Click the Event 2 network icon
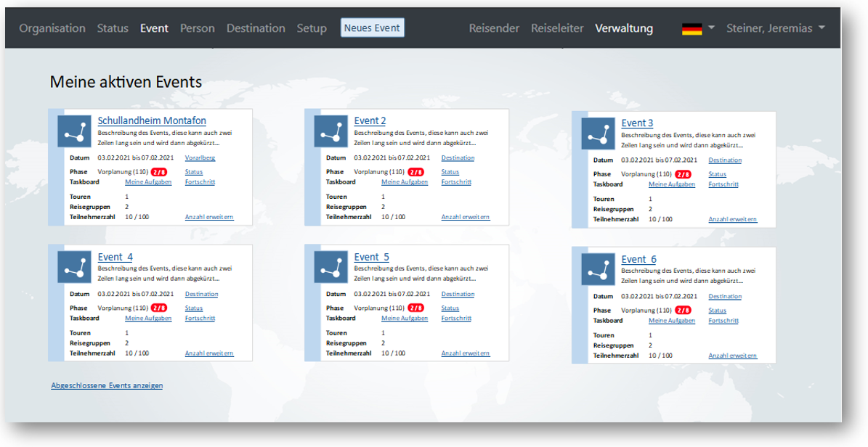868x447 pixels. point(330,131)
